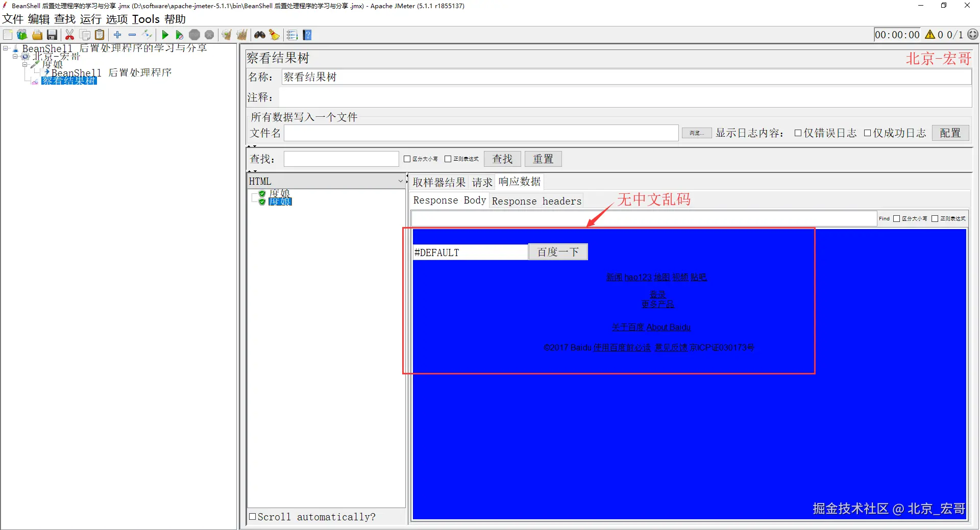Save the test plan with the floppy icon
Screen dimensions: 980x530
[52, 35]
